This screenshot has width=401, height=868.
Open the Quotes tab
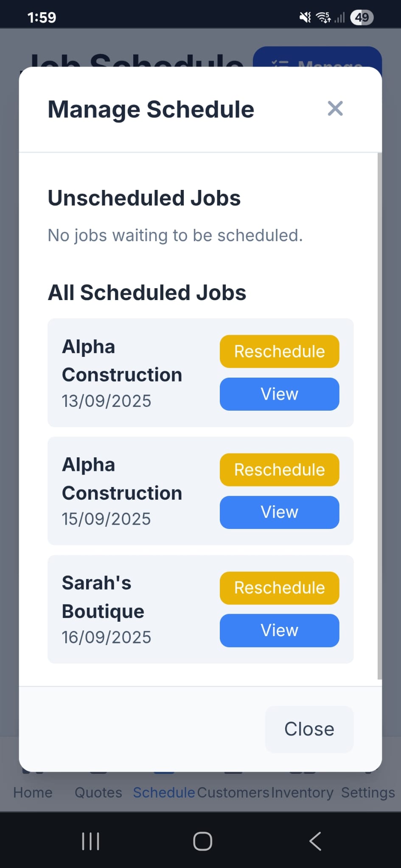tap(98, 792)
